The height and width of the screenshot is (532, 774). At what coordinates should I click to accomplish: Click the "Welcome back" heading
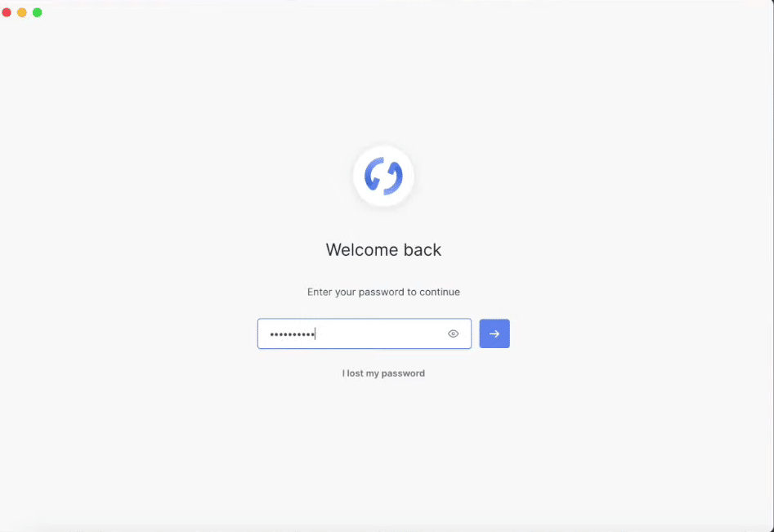(x=383, y=250)
